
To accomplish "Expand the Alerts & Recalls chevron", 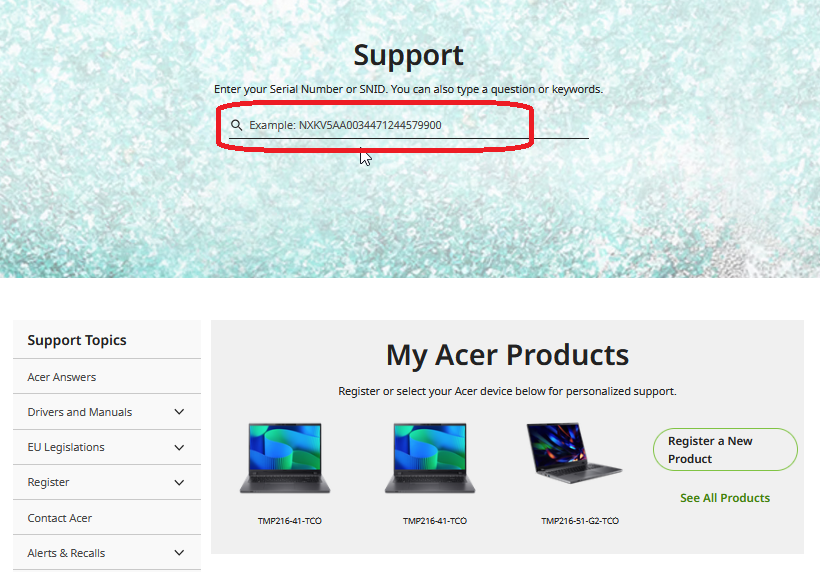I will [179, 553].
